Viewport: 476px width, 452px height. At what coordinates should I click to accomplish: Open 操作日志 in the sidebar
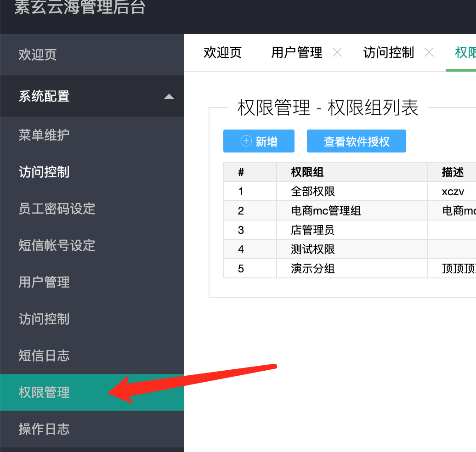(44, 429)
